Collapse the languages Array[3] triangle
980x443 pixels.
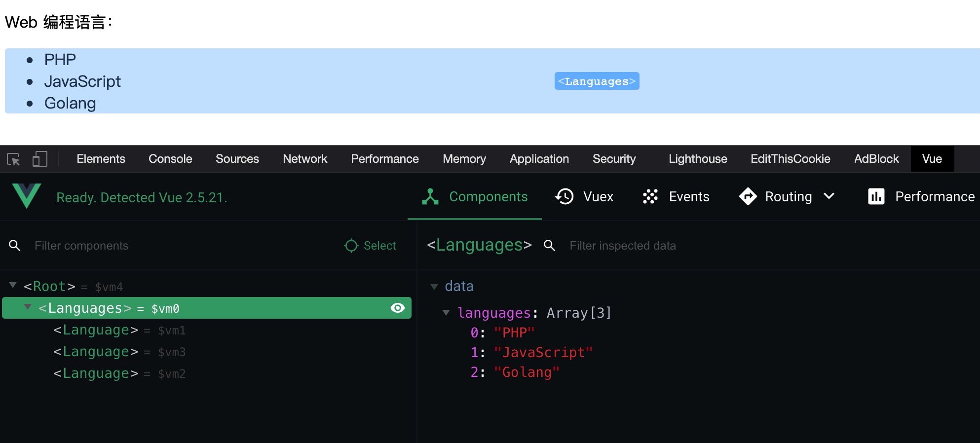point(446,312)
